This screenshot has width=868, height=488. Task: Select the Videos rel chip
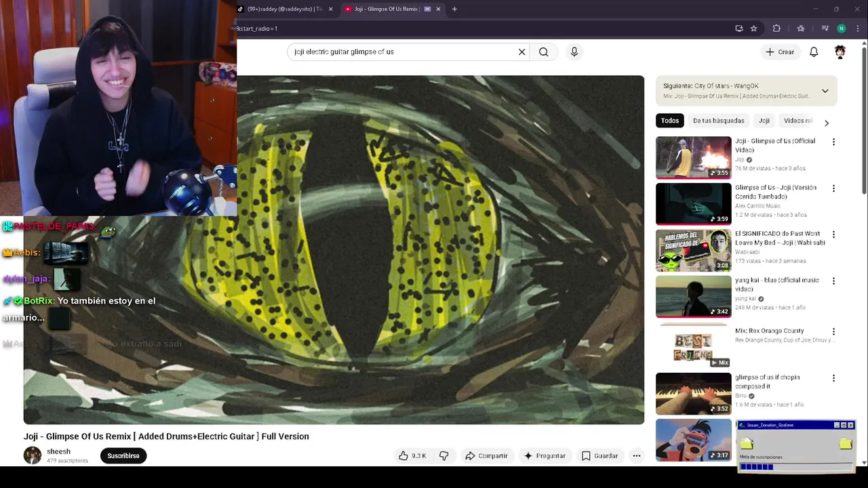click(797, 121)
